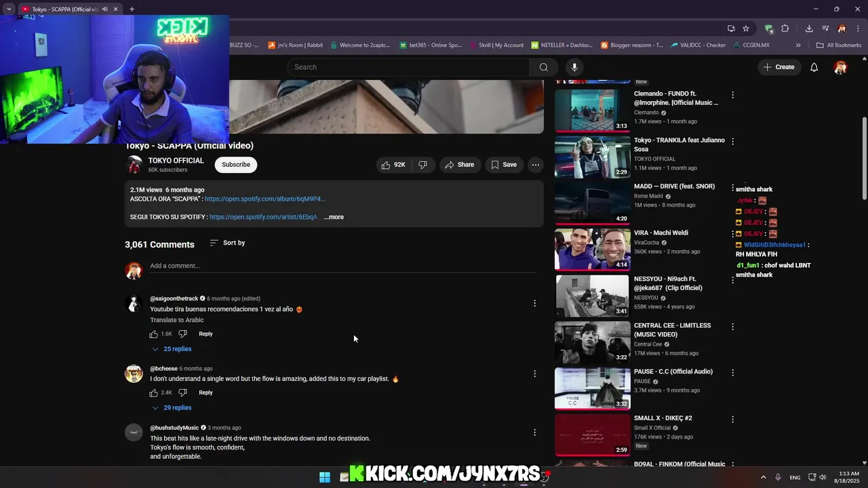Open options for PAUSE - C.C video
Viewport: 868px width, 488px height.
(x=732, y=373)
